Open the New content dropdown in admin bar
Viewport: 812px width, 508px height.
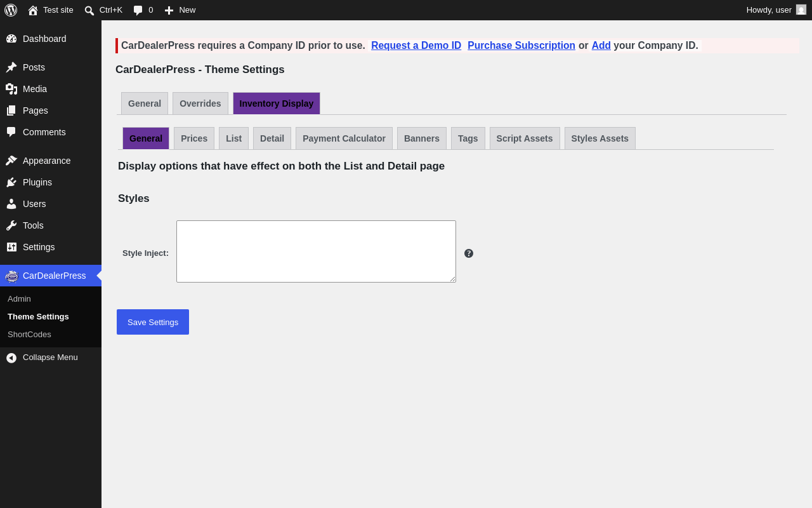point(180,10)
